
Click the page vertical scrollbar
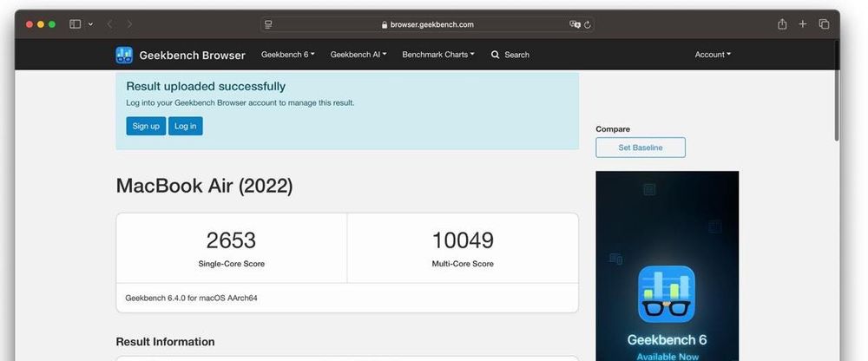(837, 91)
